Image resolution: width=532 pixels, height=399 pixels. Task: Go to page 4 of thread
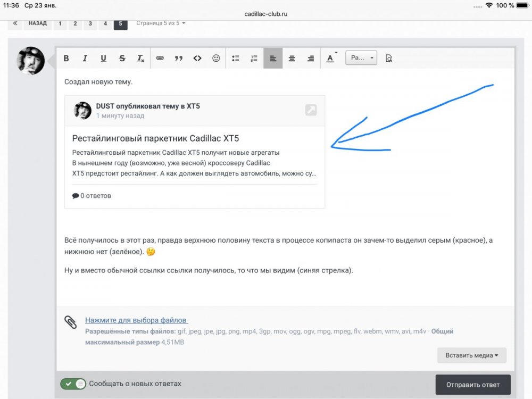coord(105,24)
